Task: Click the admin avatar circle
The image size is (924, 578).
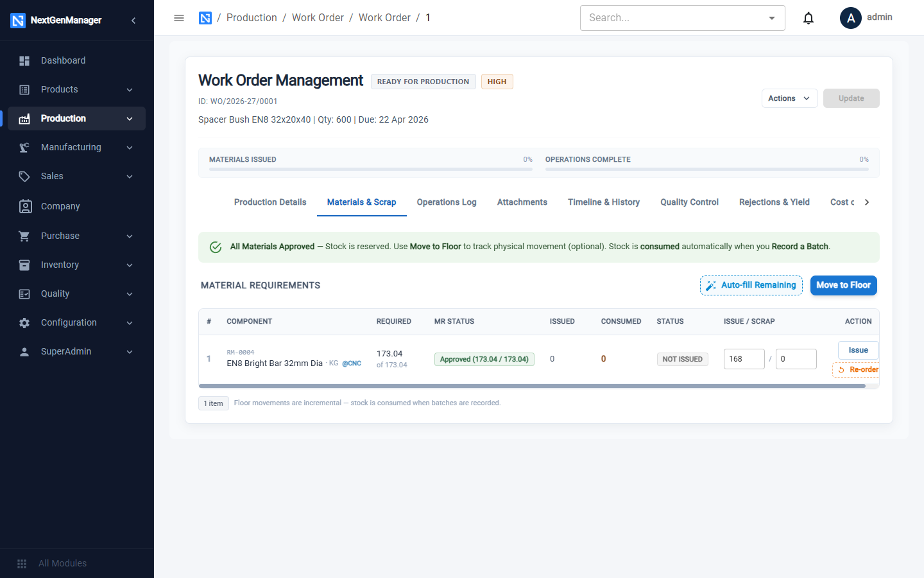Action: [x=851, y=18]
